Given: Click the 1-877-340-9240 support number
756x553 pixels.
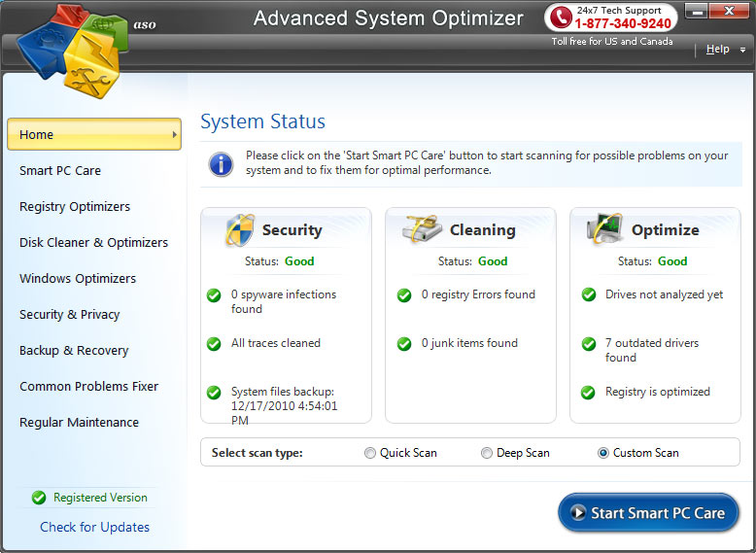Looking at the screenshot, I should tap(623, 23).
